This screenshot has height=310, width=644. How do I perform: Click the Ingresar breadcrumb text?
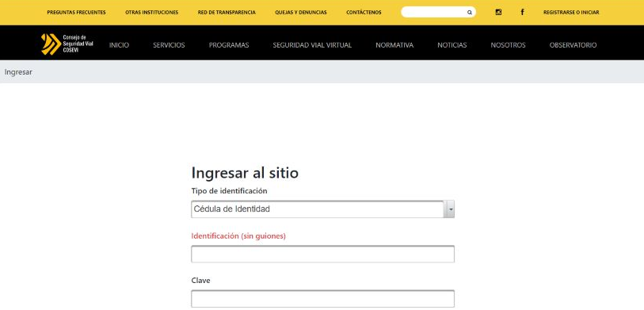(x=18, y=72)
